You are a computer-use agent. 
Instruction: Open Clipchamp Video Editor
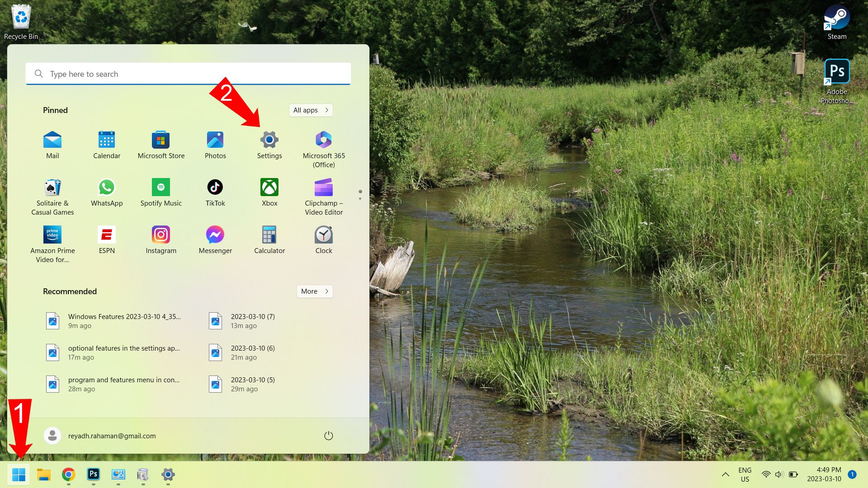pos(324,187)
